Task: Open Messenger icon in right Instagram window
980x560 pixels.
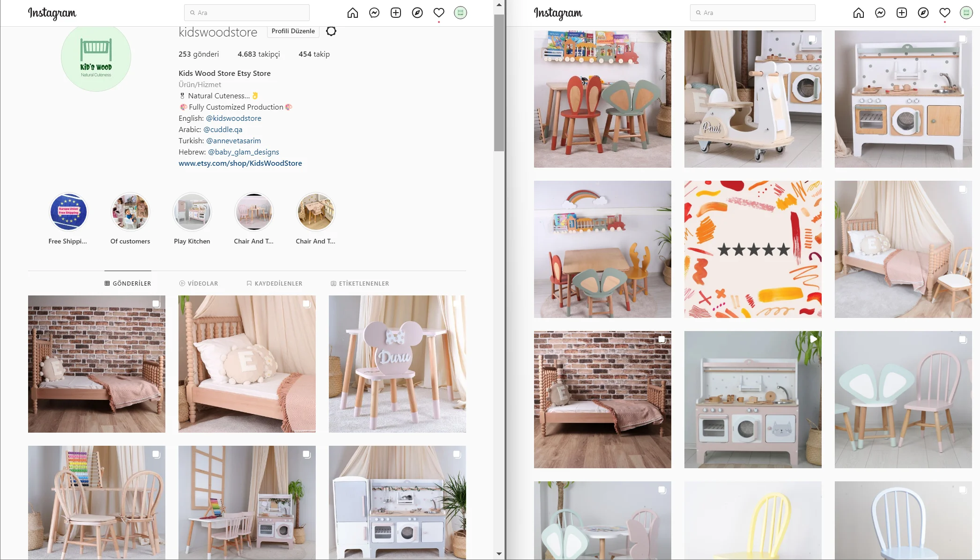Action: (x=880, y=13)
